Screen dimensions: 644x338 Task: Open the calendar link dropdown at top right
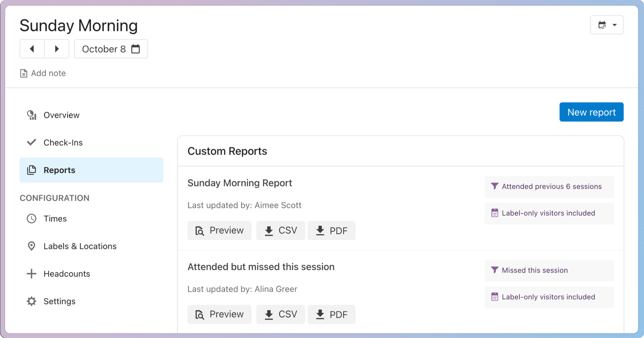(x=607, y=25)
